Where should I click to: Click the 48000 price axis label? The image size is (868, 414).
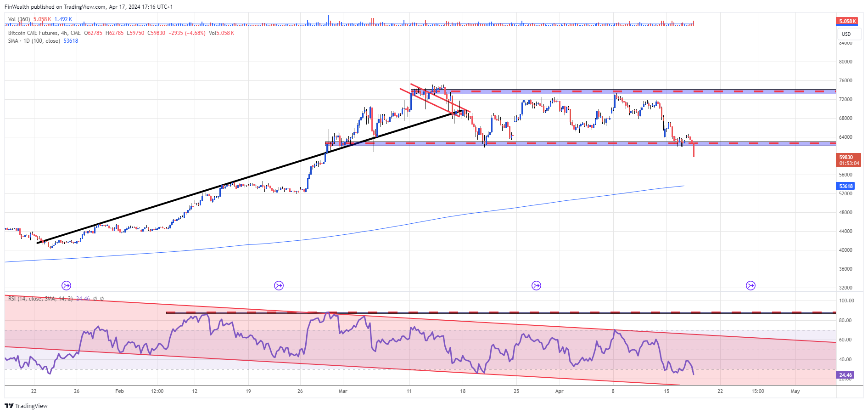click(x=846, y=212)
